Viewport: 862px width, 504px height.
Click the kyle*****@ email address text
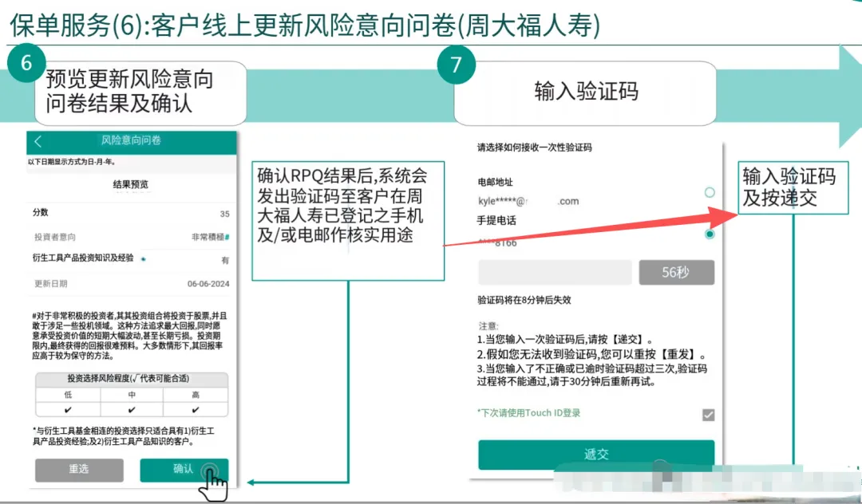(x=528, y=201)
